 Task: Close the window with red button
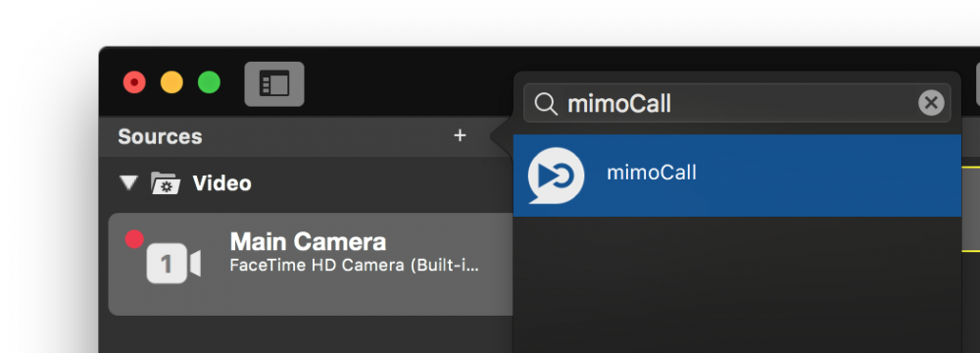134,82
